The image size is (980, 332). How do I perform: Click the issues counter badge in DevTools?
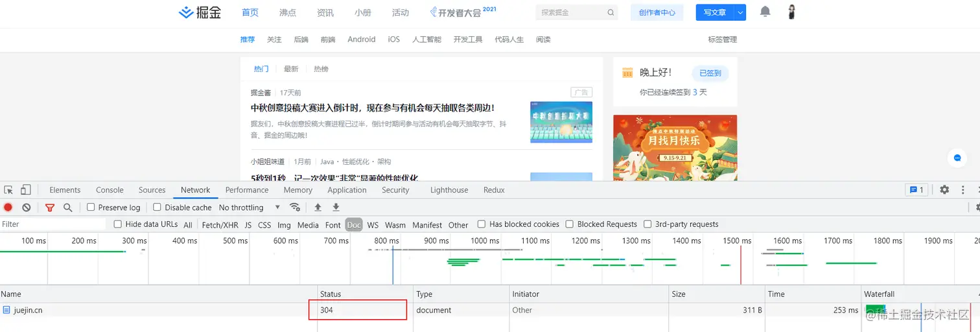point(916,190)
